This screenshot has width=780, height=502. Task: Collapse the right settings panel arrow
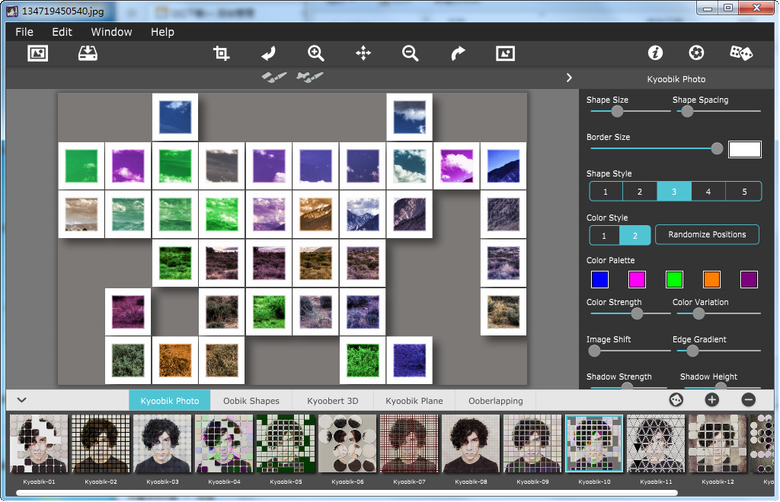click(x=569, y=78)
